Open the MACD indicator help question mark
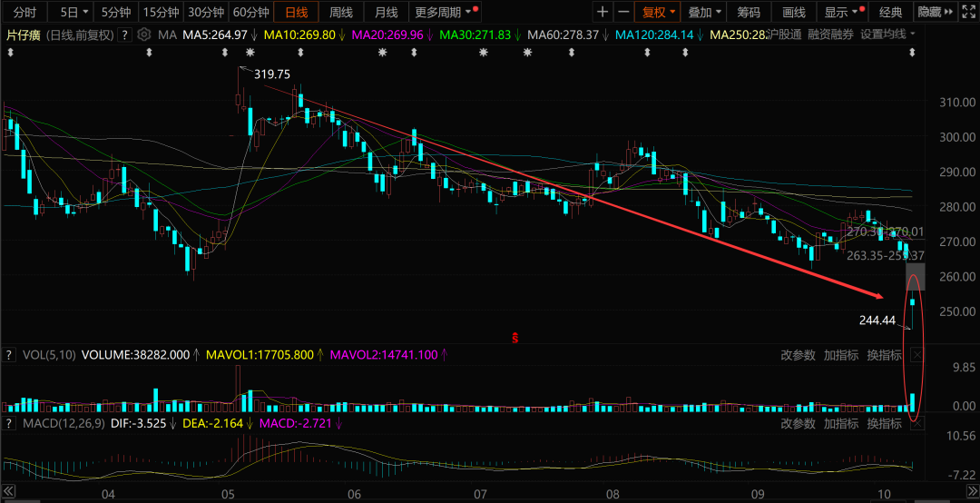This screenshot has height=503, width=980. click(9, 423)
